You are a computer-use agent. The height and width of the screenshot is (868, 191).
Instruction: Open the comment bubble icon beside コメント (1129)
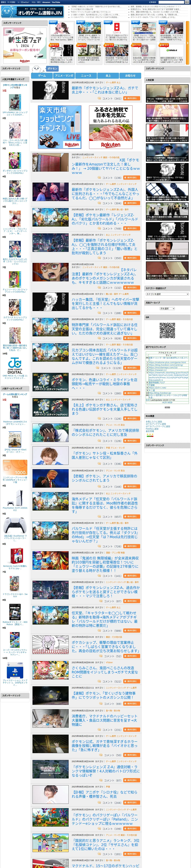coord(98,368)
